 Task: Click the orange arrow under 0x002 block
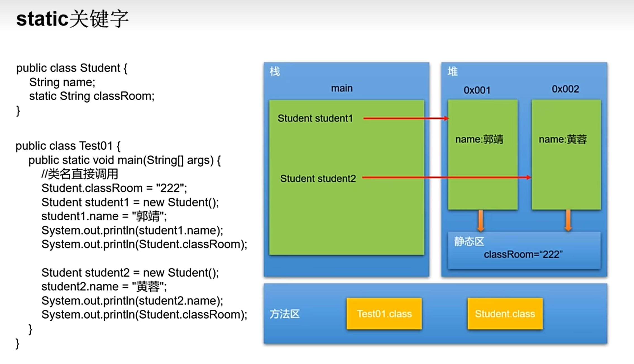coord(568,221)
